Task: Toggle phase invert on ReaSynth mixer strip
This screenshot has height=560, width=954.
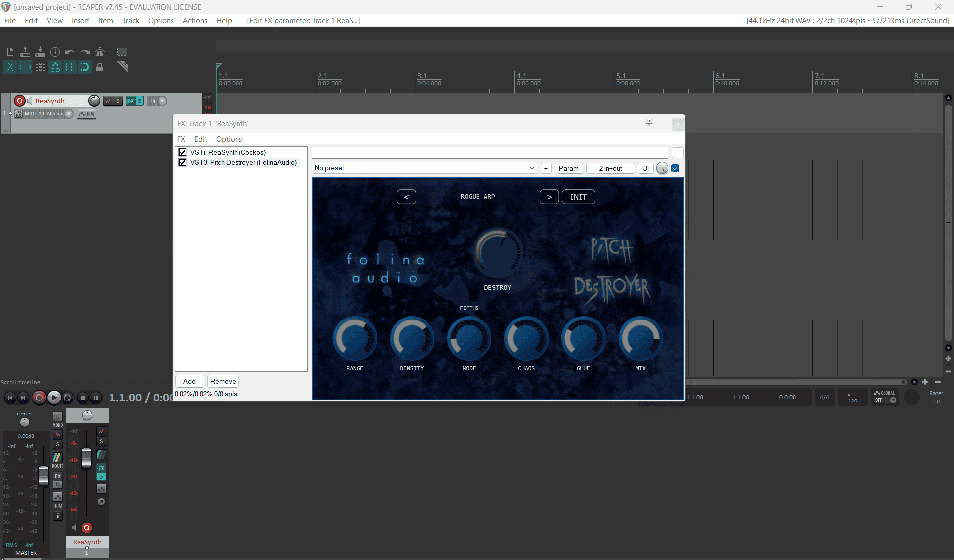Action: point(101,502)
